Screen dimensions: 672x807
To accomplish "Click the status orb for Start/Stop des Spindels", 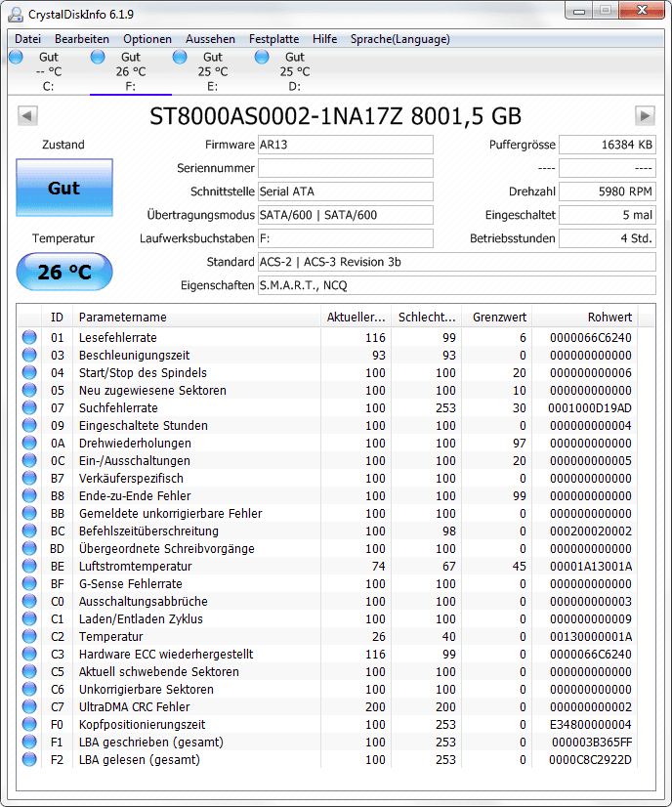I will (29, 372).
